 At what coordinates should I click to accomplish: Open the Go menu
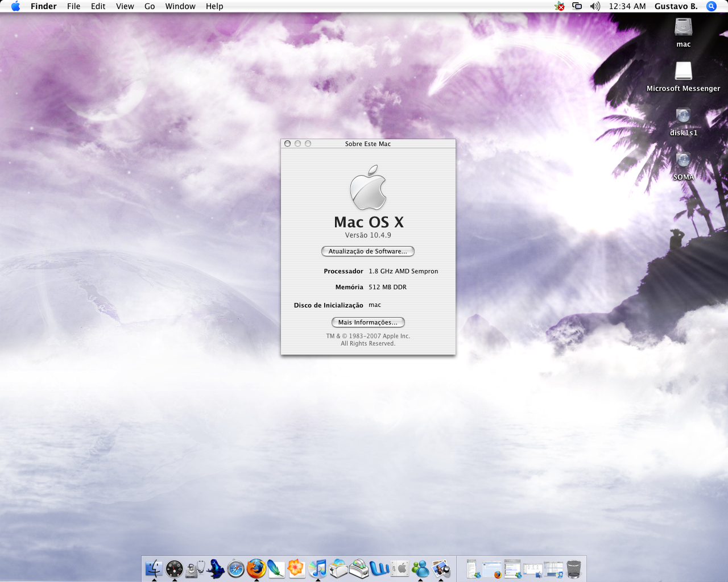tap(150, 6)
